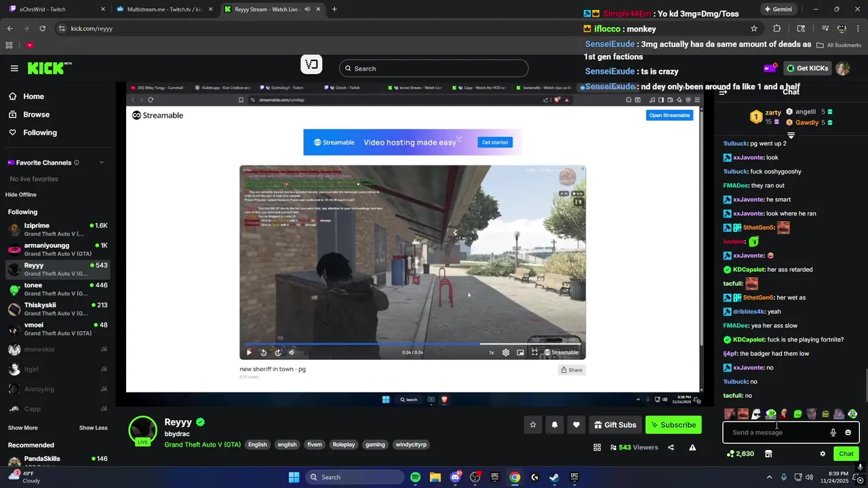Image resolution: width=868 pixels, height=488 pixels.
Task: Click Grand Theft Auto V category link
Action: tap(202, 445)
